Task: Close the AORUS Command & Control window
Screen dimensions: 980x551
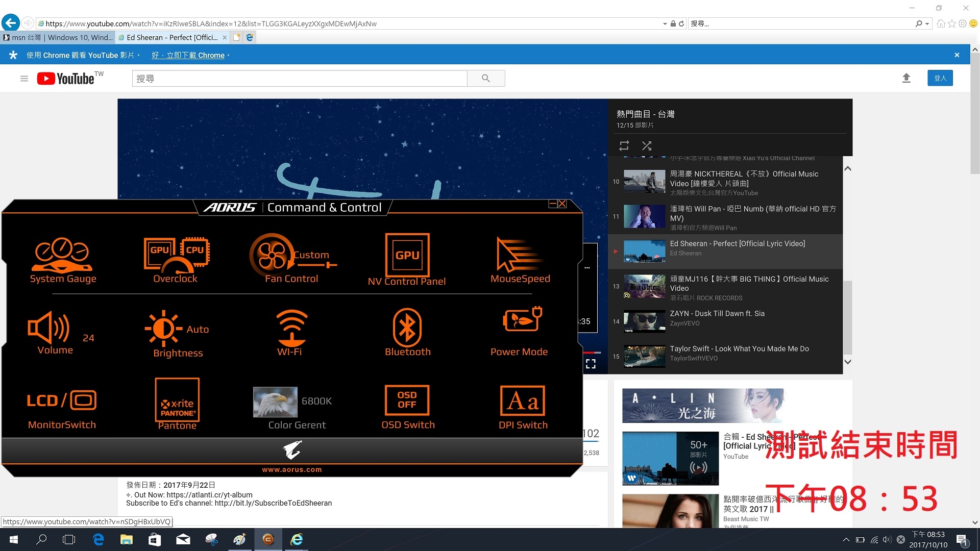Action: click(562, 204)
